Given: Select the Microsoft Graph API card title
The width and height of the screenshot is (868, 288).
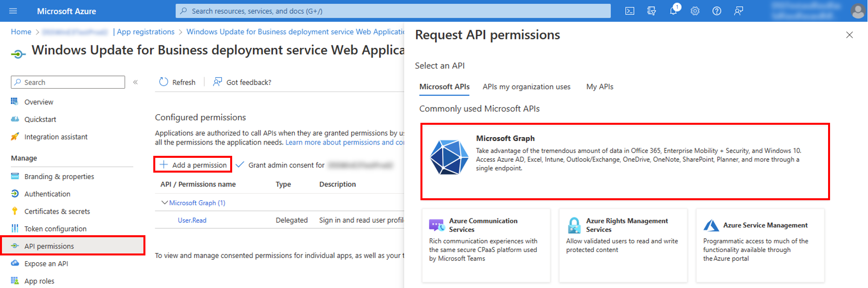Looking at the screenshot, I should (x=505, y=139).
